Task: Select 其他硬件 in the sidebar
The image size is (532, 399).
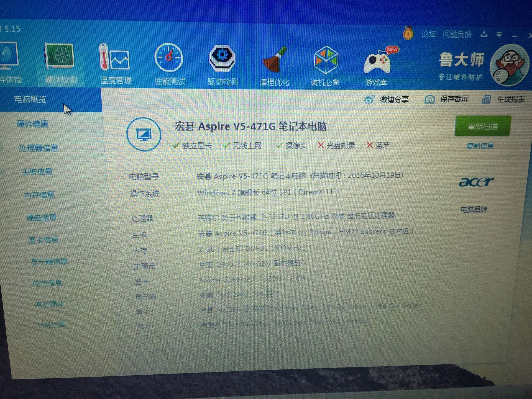Action: coord(50,304)
